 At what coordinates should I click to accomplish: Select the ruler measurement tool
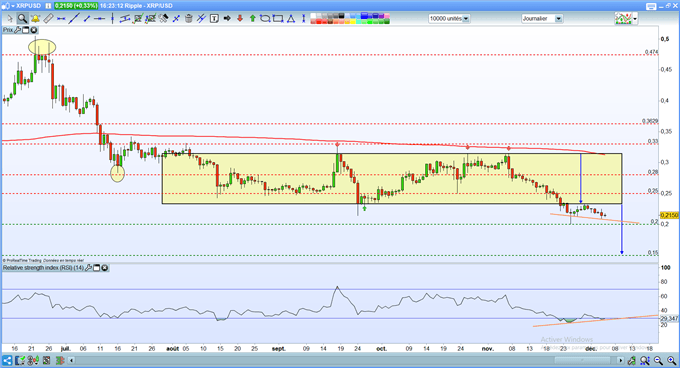49,19
